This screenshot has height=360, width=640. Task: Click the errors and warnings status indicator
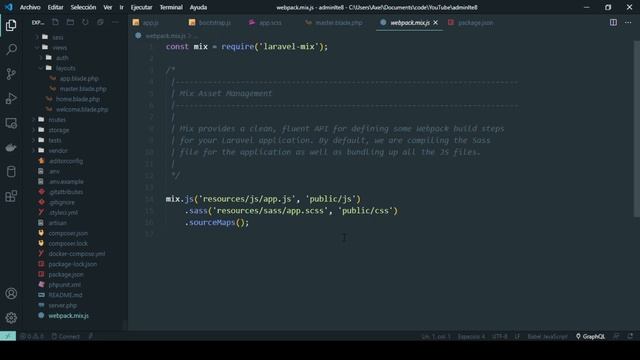click(x=32, y=336)
